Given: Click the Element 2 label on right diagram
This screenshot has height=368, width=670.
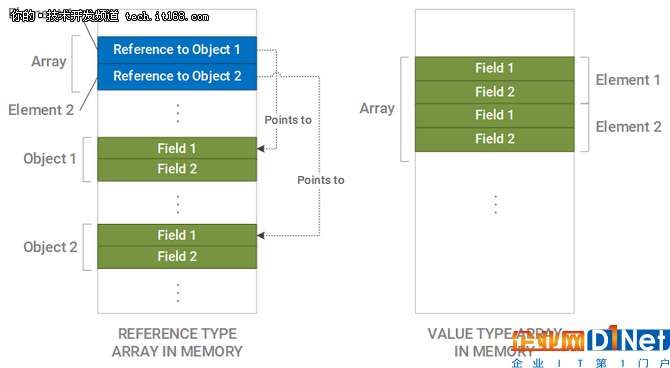Looking at the screenshot, I should [628, 127].
